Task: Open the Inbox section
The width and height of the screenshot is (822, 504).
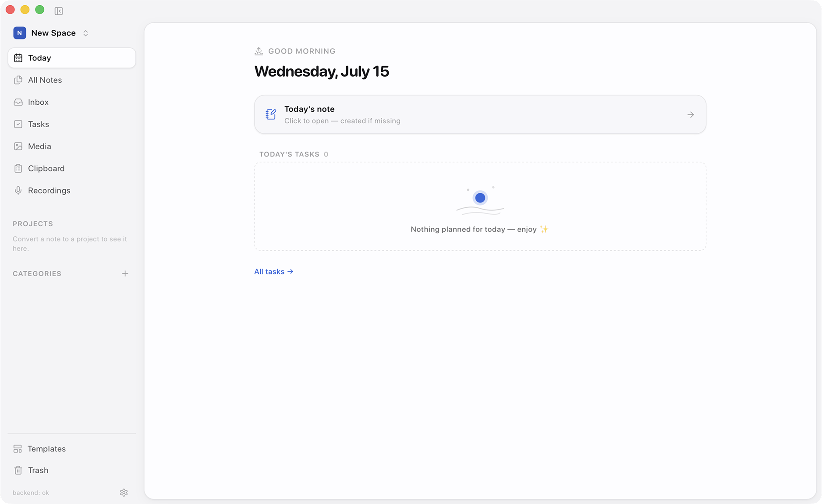Action: (x=72, y=102)
